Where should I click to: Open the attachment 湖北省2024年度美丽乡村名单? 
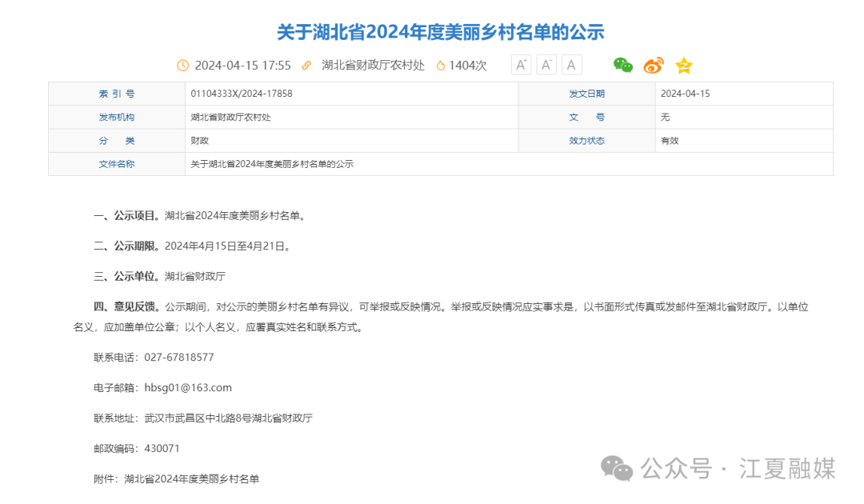click(192, 479)
